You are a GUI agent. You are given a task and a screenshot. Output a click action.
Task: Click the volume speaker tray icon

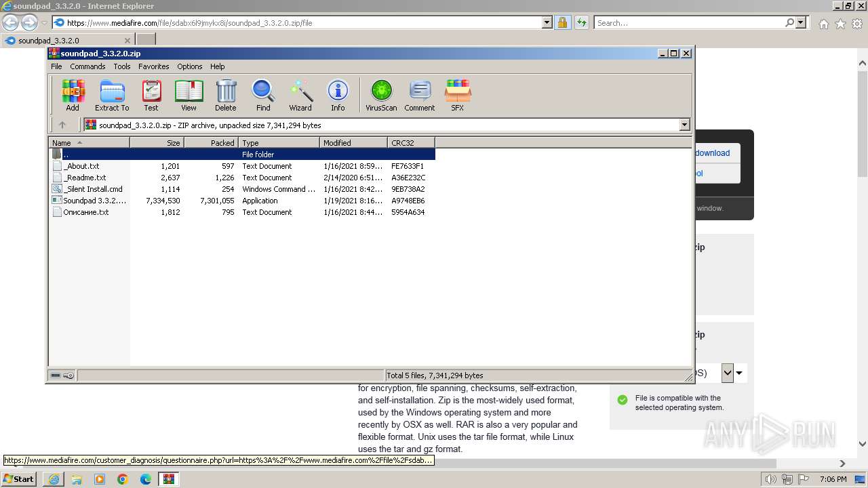(x=770, y=479)
